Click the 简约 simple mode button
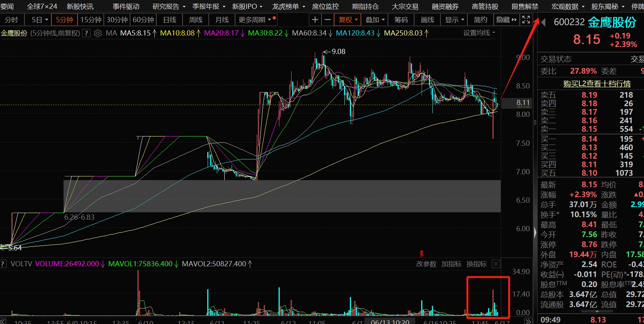This screenshot has width=644, height=324. pos(481,20)
